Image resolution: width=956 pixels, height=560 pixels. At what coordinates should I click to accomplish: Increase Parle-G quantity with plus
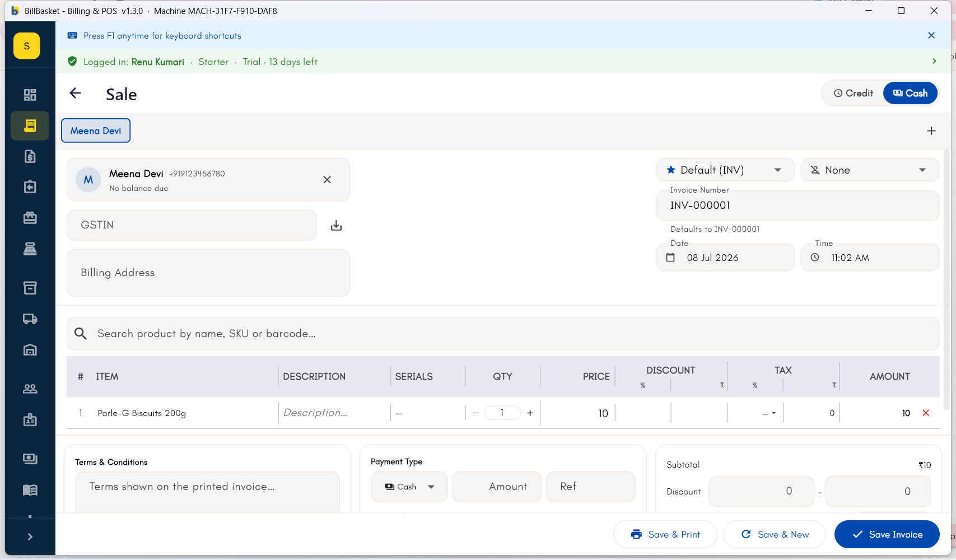click(530, 413)
